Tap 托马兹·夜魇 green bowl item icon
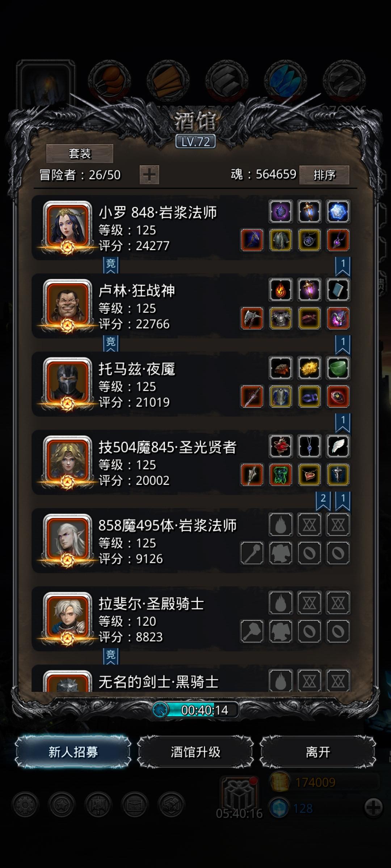 pyautogui.click(x=338, y=368)
